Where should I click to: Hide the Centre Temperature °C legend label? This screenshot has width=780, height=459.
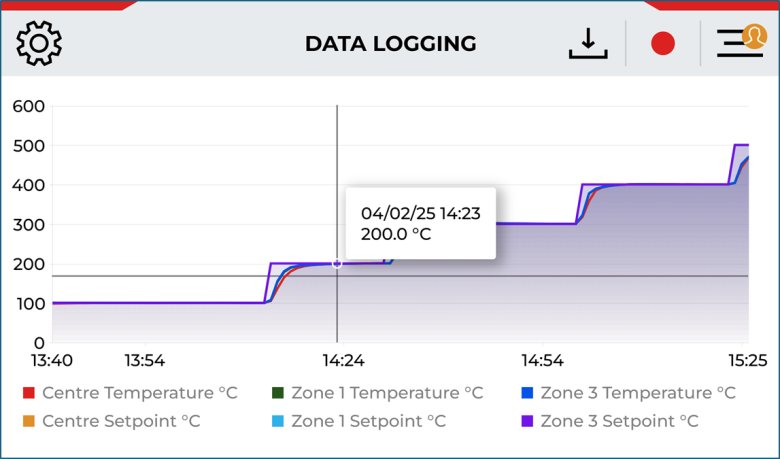pos(140,393)
